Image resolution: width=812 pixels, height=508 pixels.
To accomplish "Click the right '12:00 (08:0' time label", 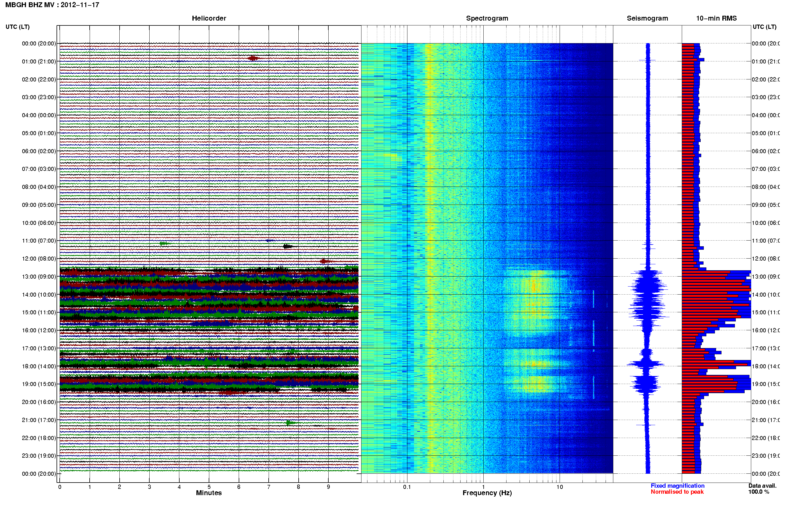I will [x=766, y=259].
